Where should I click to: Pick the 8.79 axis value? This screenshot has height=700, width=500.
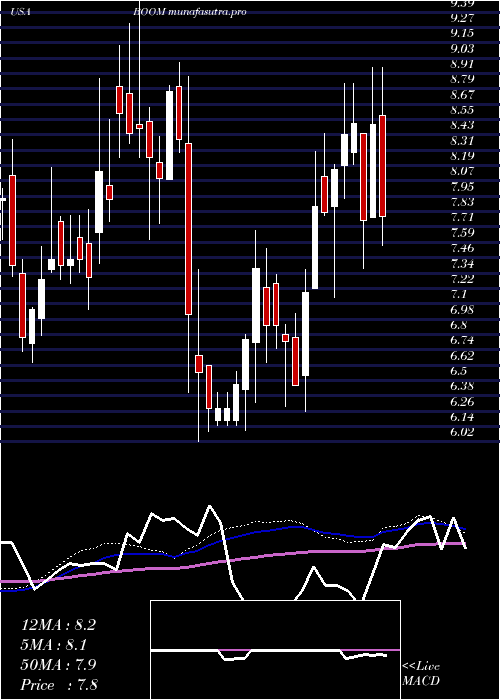pyautogui.click(x=462, y=79)
